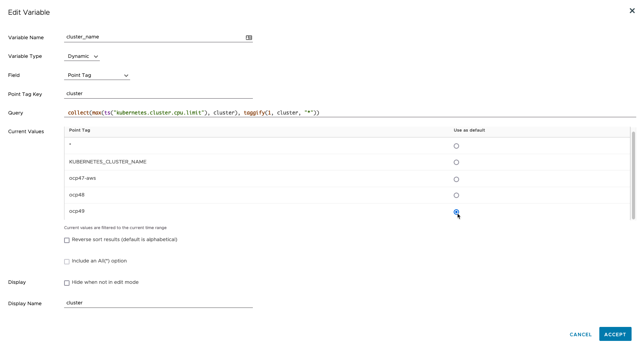Select the ocp49 default radio button

pos(456,212)
